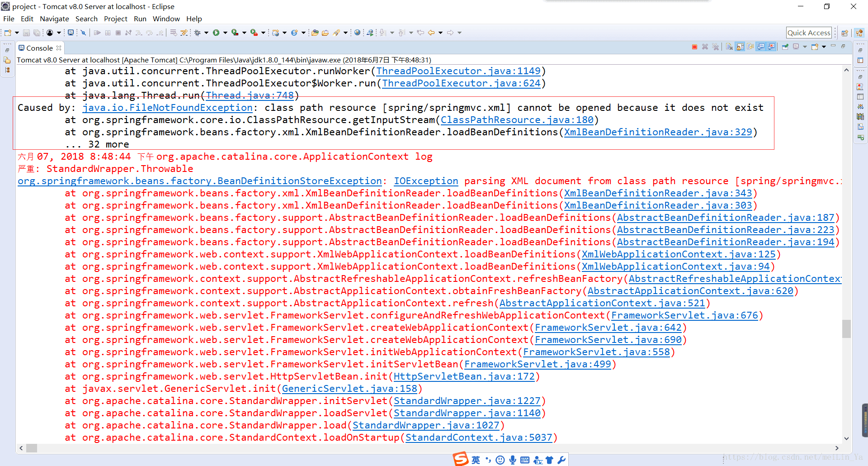
Task: Open FrameworkServlet.java:676 stack link
Action: coord(684,315)
